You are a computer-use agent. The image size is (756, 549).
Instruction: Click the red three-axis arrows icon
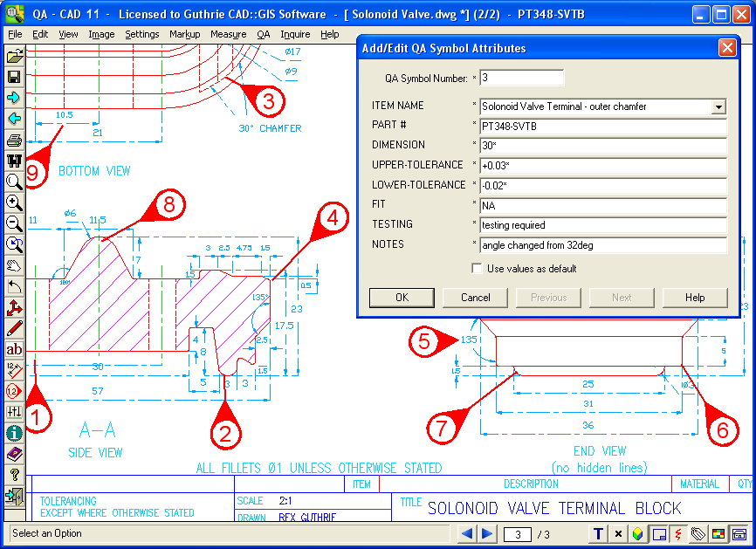click(x=15, y=307)
